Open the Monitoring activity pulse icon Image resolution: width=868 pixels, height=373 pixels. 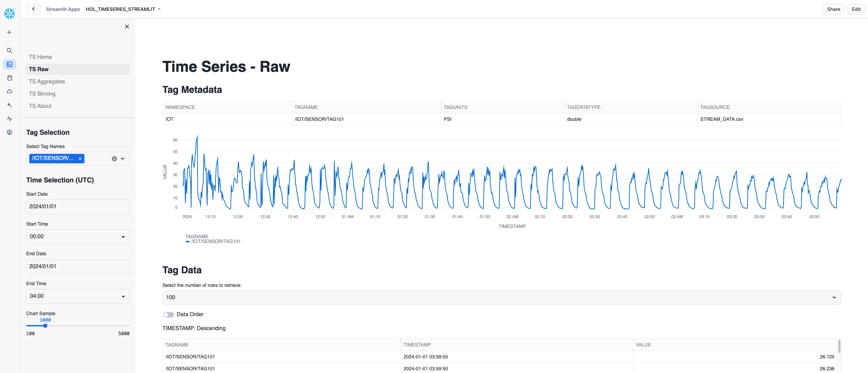click(x=10, y=119)
